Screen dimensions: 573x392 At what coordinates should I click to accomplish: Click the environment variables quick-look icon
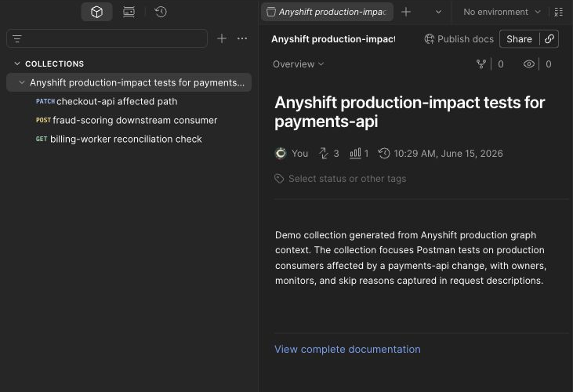[x=558, y=12]
